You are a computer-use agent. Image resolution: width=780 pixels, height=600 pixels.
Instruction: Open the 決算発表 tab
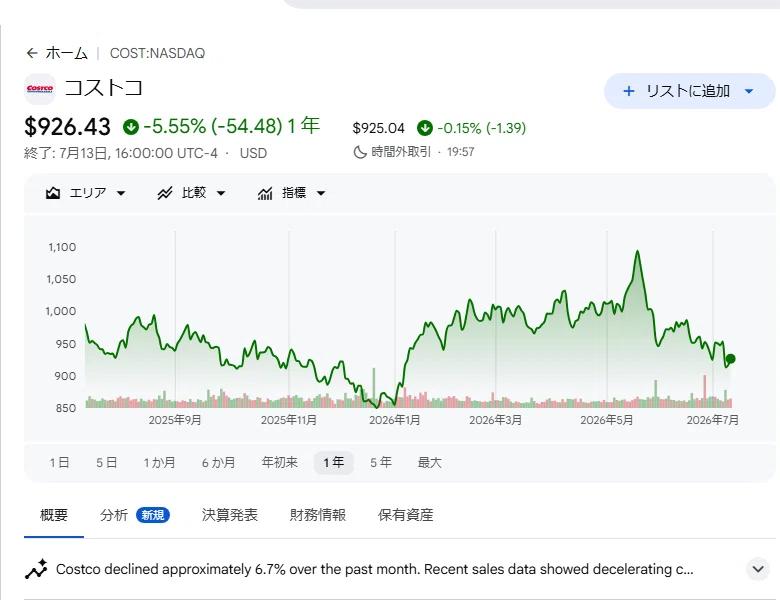(230, 515)
